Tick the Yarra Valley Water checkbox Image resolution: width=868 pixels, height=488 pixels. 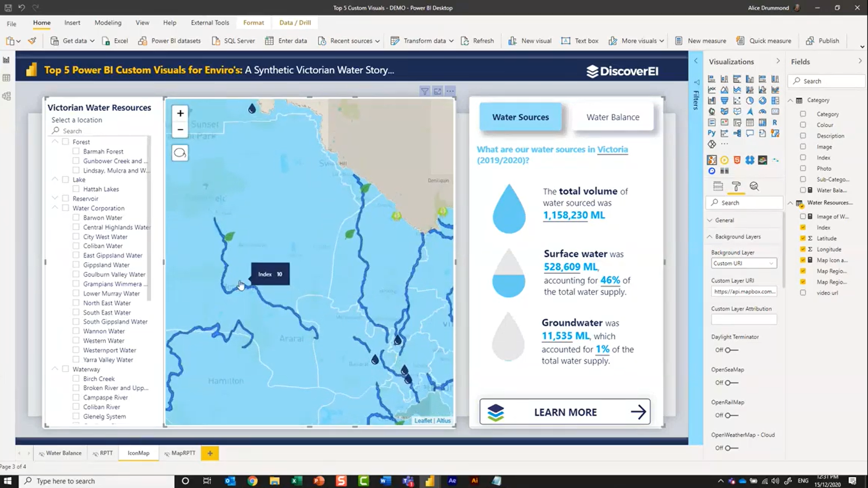[76, 359]
